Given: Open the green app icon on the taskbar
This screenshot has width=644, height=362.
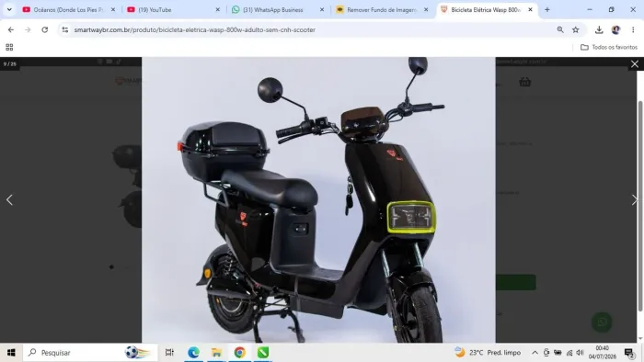Looking at the screenshot, I should (263, 353).
